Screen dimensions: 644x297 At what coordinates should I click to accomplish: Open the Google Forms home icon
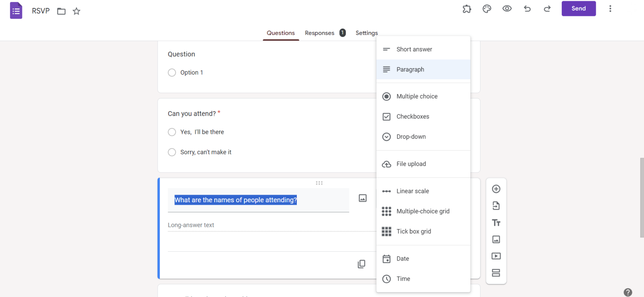[x=16, y=10]
